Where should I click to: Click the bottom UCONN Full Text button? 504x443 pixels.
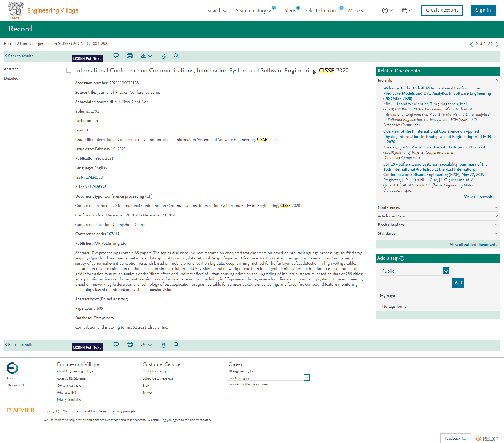(x=87, y=347)
